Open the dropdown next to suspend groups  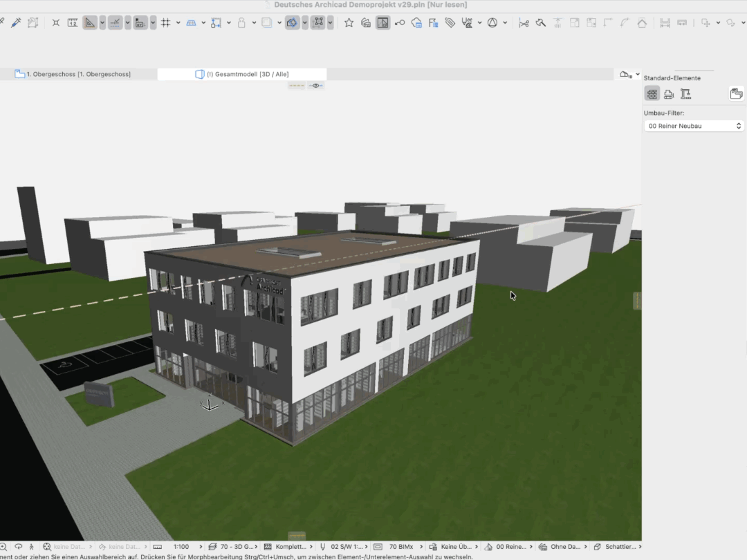point(330,22)
